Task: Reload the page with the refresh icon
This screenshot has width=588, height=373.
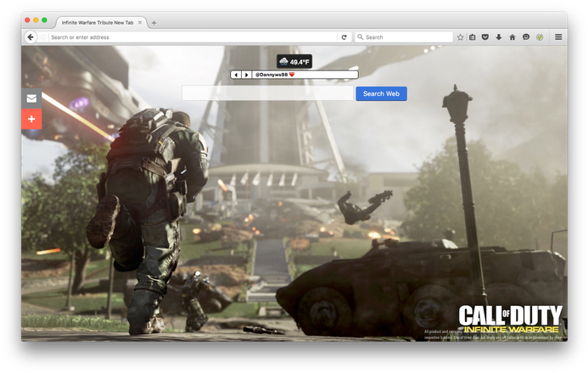Action: (344, 37)
